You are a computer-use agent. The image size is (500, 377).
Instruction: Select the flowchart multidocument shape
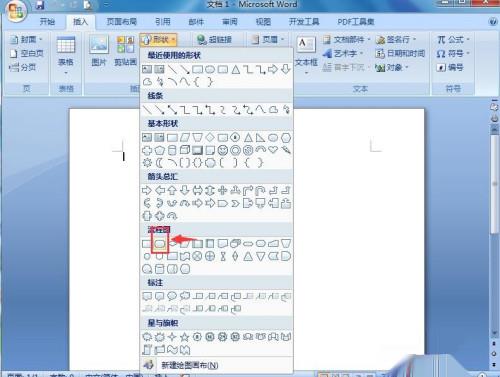(x=235, y=244)
